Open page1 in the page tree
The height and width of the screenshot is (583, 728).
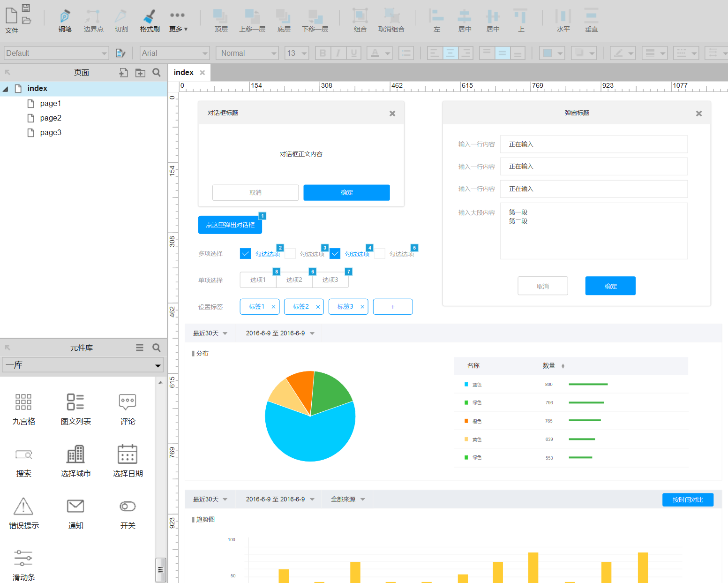(x=51, y=103)
